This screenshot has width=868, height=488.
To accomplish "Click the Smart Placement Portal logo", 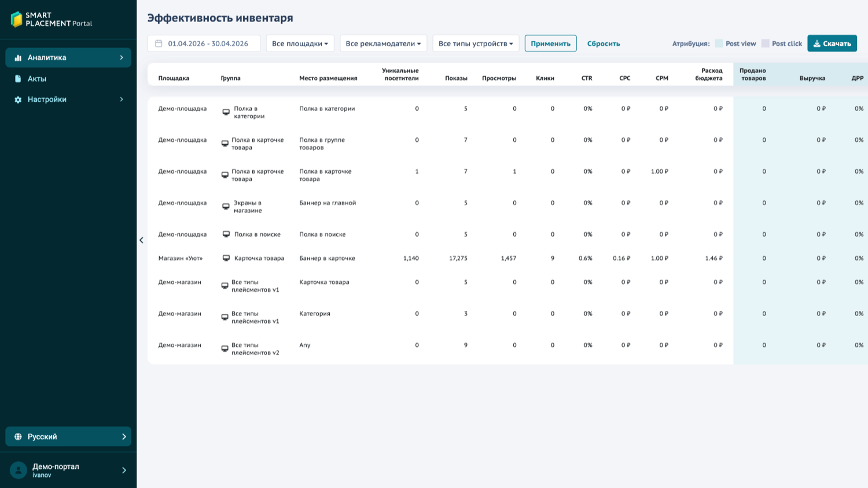I will coord(52,19).
